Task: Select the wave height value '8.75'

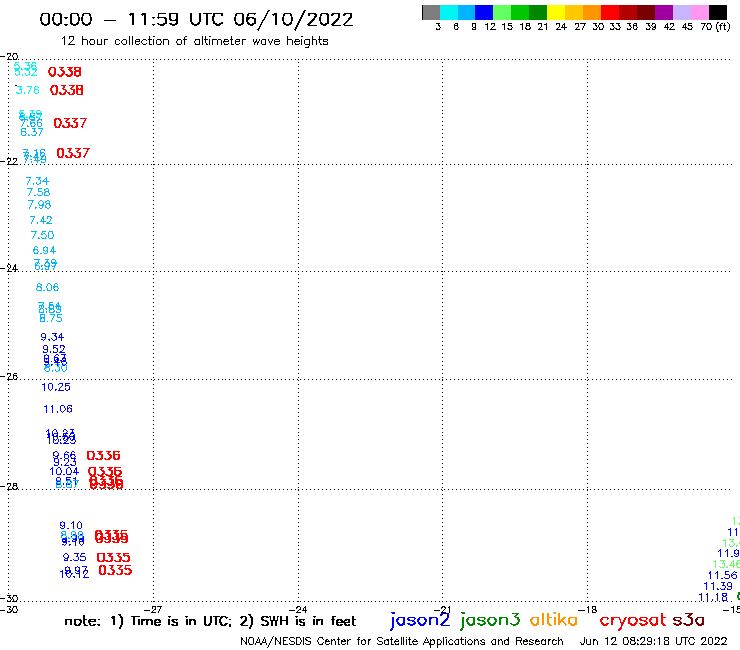Action: 51,318
